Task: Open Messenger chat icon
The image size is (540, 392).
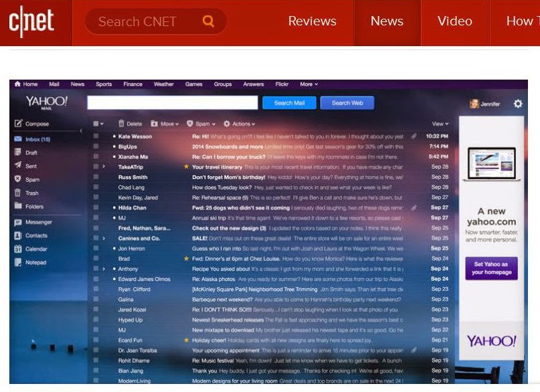Action: tap(18, 222)
